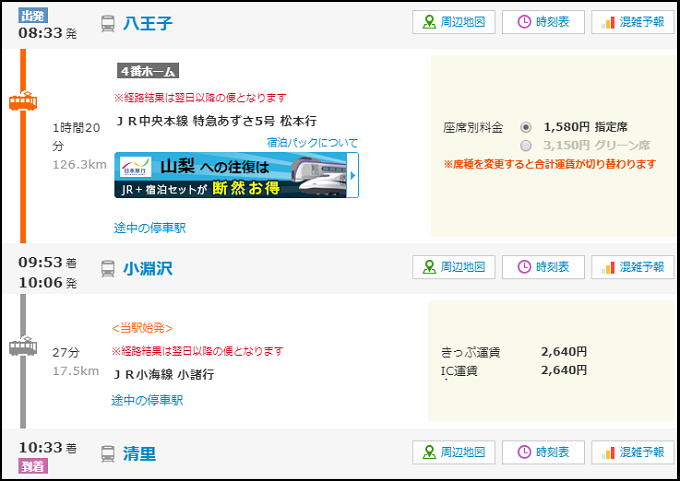Screen dimensions: 680x481
Task: Click the train icon beside 清里
Action: [x=108, y=454]
